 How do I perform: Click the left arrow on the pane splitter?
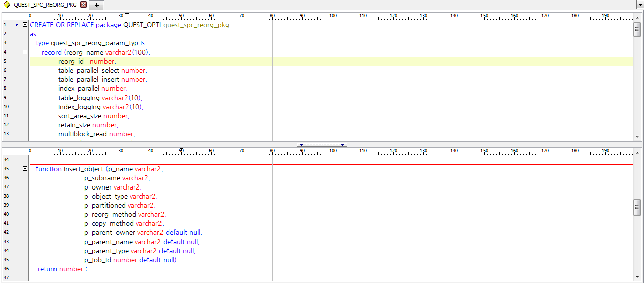pyautogui.click(x=301, y=145)
